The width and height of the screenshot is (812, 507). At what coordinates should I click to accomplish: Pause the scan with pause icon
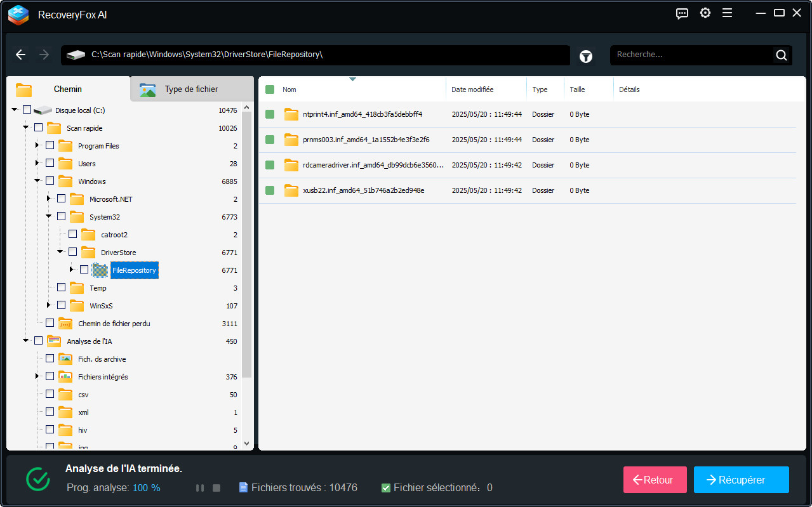(x=200, y=488)
